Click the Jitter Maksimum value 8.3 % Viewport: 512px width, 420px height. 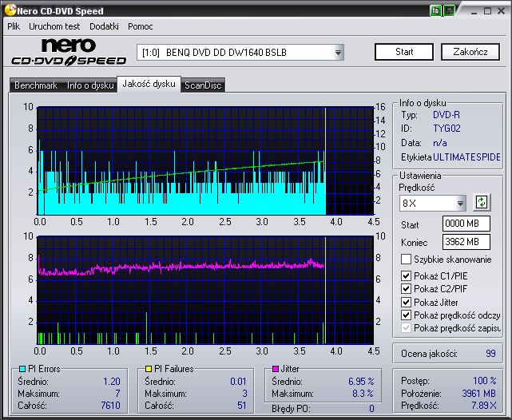point(363,394)
